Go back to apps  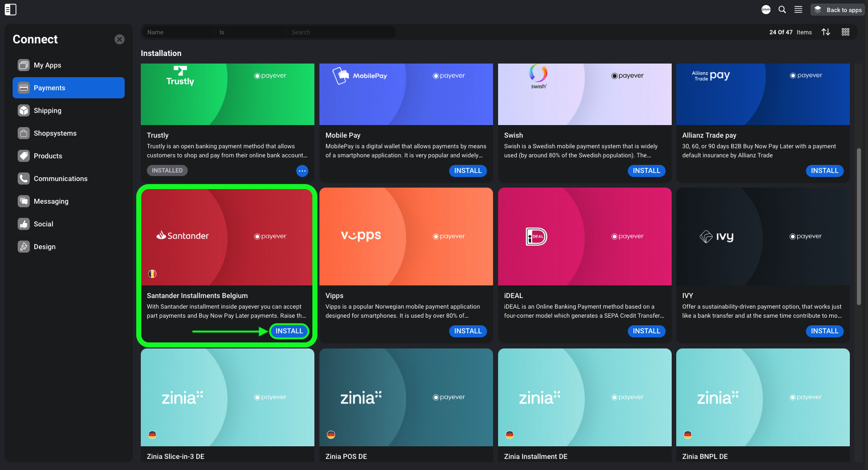(x=838, y=10)
